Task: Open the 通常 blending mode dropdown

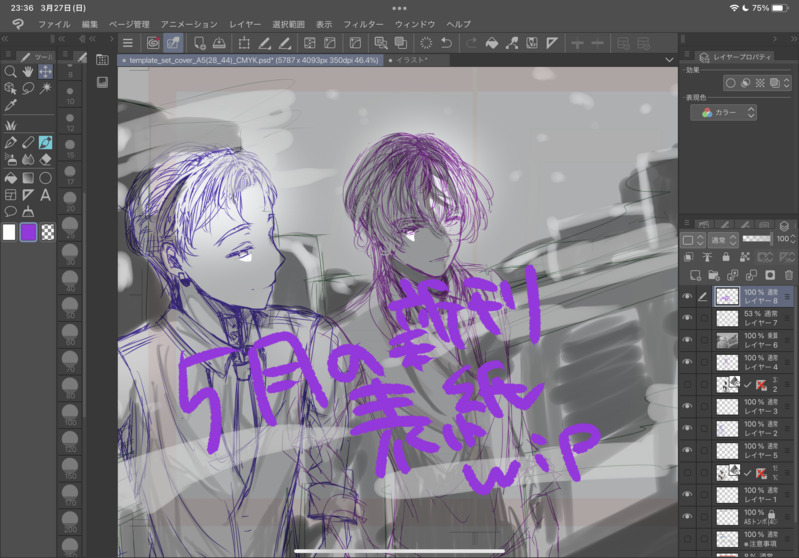Action: 723,240
